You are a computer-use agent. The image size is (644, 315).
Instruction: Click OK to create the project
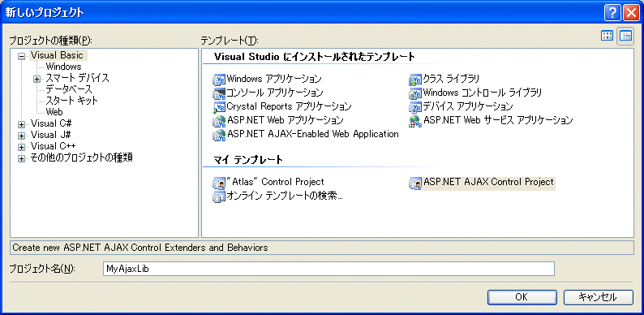coord(522,297)
